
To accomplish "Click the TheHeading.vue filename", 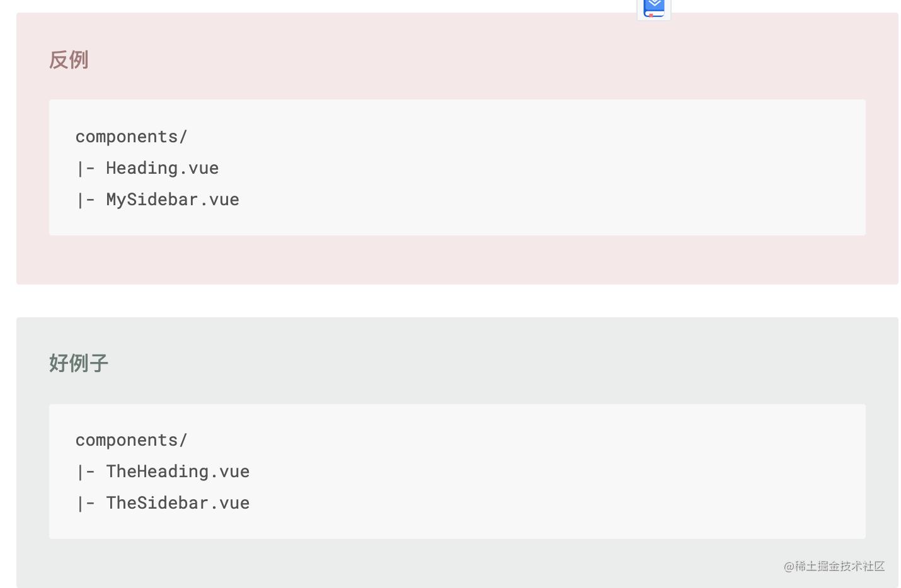I will click(178, 472).
